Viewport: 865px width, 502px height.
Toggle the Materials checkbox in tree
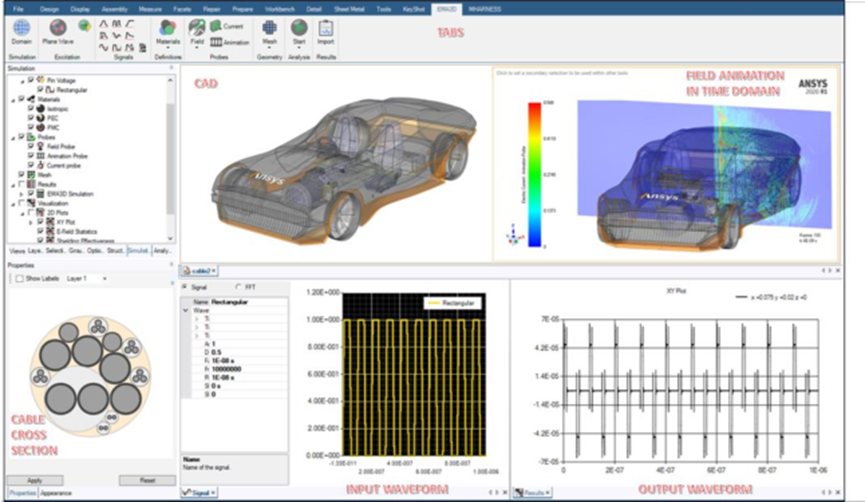click(x=22, y=99)
